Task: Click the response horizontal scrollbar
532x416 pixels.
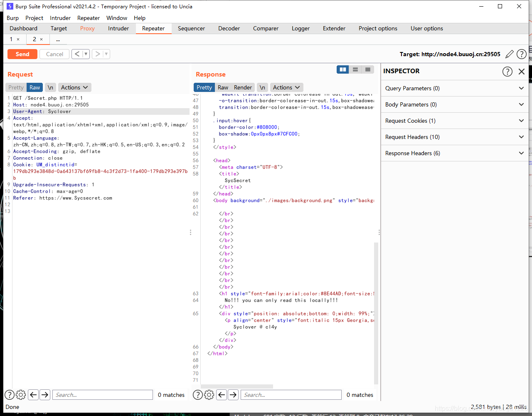Action: point(237,386)
